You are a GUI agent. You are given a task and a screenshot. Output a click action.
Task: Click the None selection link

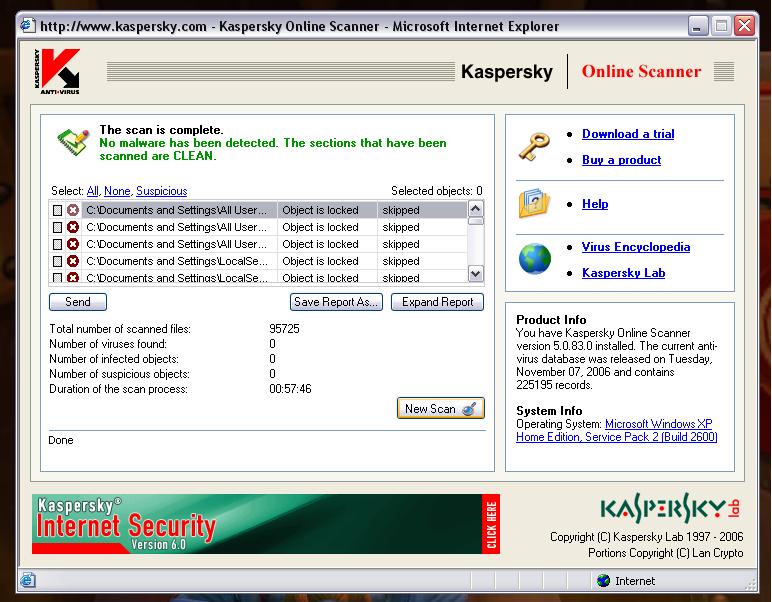(x=117, y=191)
